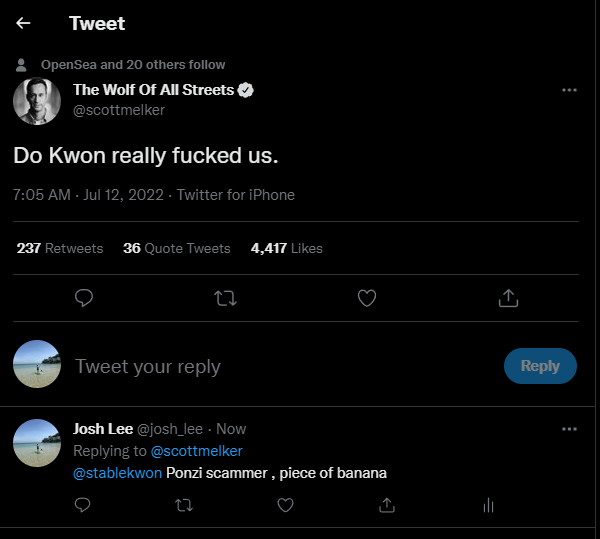Open more options on the main tweet
This screenshot has width=600, height=539.
coord(569,90)
